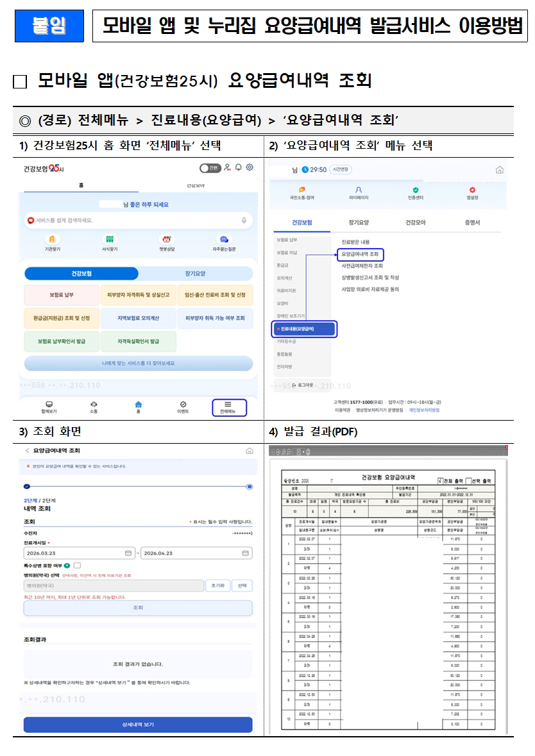Switch to the 증명서 tab

(472, 223)
